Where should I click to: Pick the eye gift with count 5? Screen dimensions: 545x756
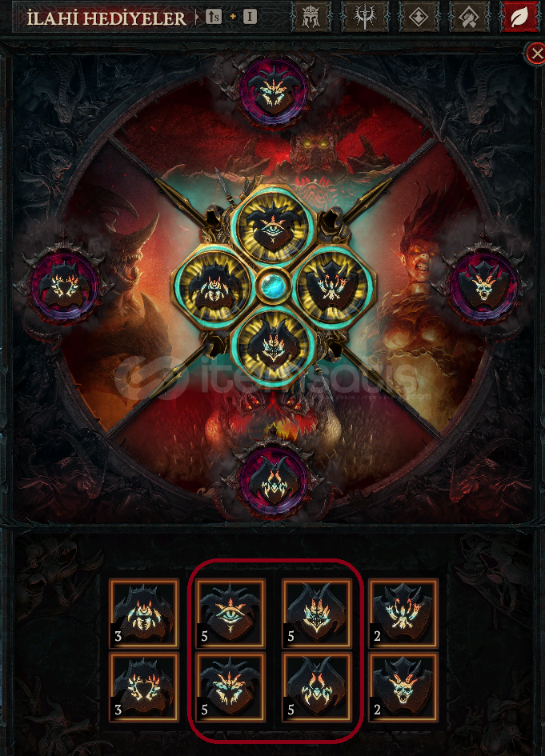pyautogui.click(x=230, y=614)
